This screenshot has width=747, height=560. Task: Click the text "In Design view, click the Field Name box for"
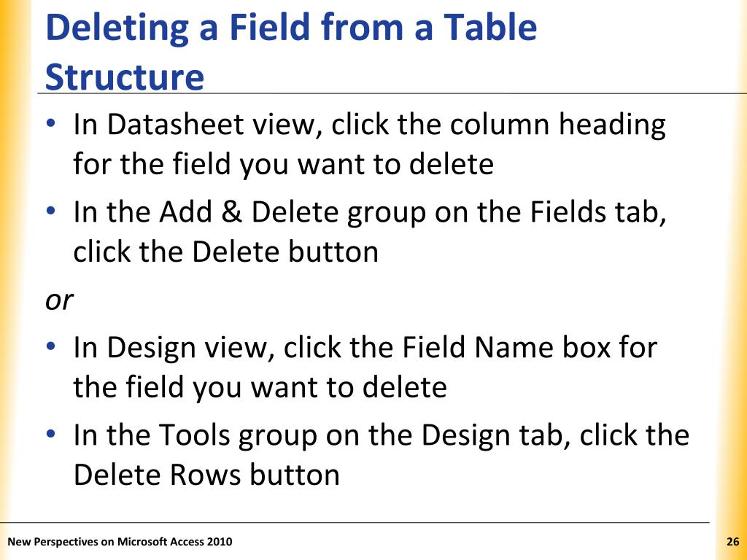point(365,348)
